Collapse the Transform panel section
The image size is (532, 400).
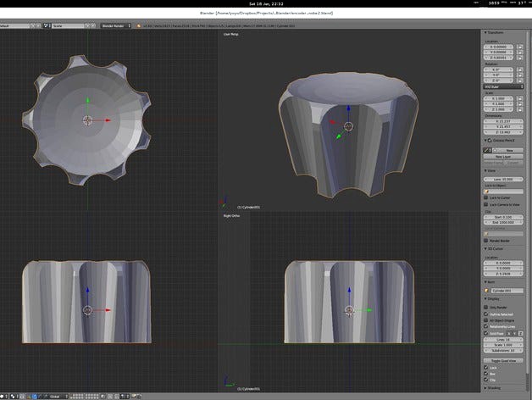(492, 33)
